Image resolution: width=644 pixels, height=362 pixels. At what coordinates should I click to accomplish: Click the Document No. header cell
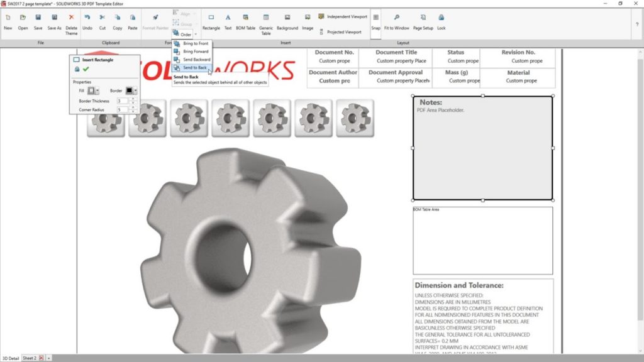334,53
